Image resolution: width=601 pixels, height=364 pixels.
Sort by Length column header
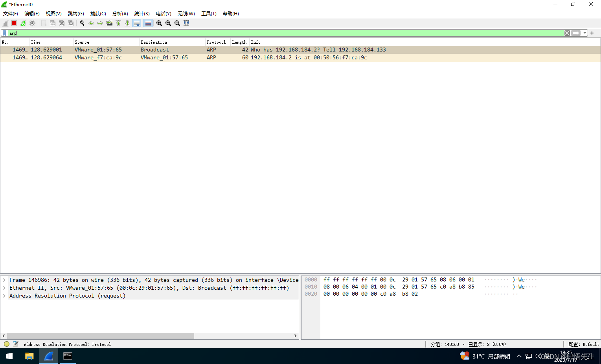coord(240,42)
